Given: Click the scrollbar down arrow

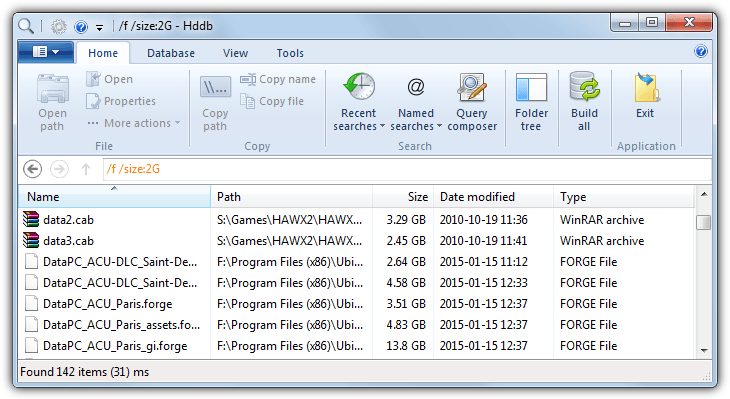Looking at the screenshot, I should 703,351.
